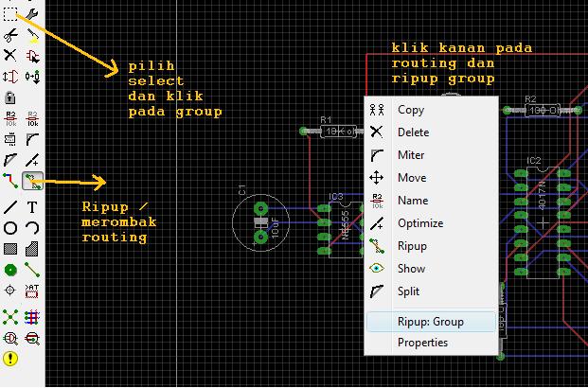Select the Circle drawing tool
Viewport: 588px width, 388px height.
[10, 228]
